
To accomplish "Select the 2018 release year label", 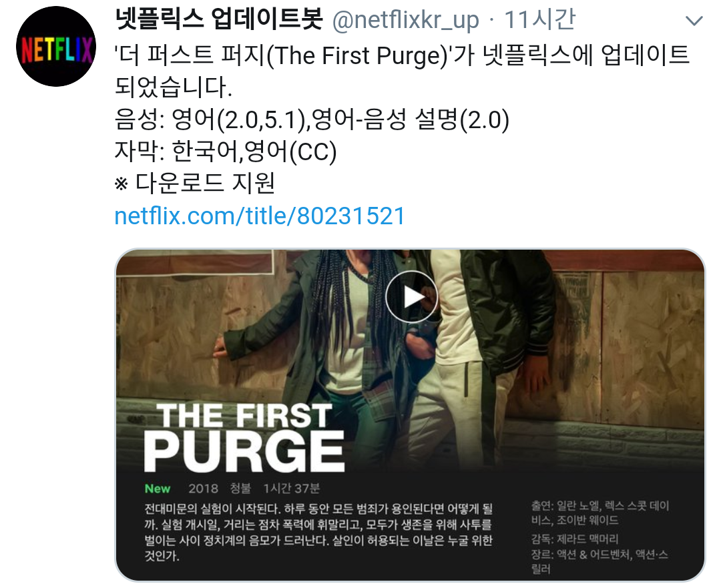I will click(x=203, y=489).
